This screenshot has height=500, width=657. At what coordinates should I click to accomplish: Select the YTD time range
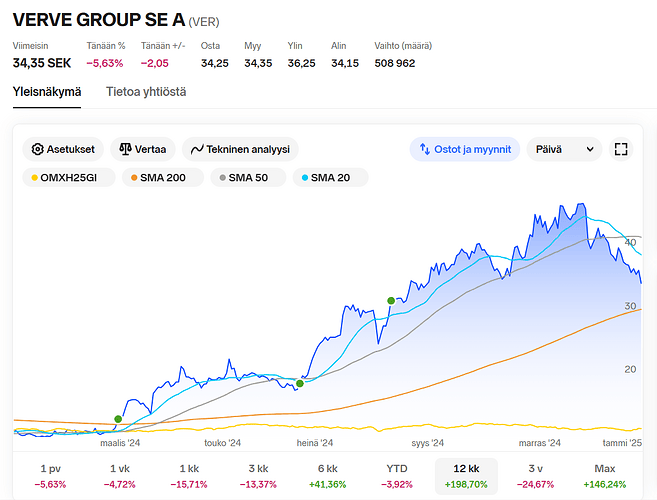[397, 476]
